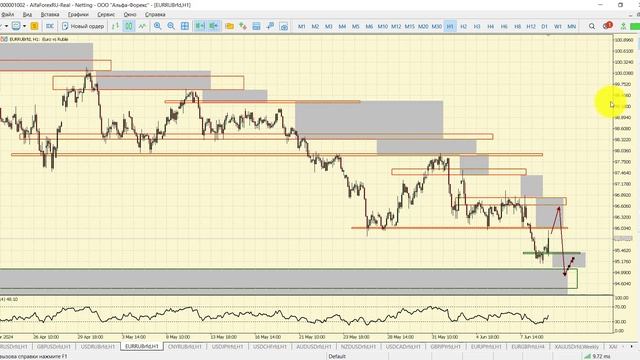Click the Default profile in status bar
This screenshot has height=360, width=640.
(x=337, y=356)
